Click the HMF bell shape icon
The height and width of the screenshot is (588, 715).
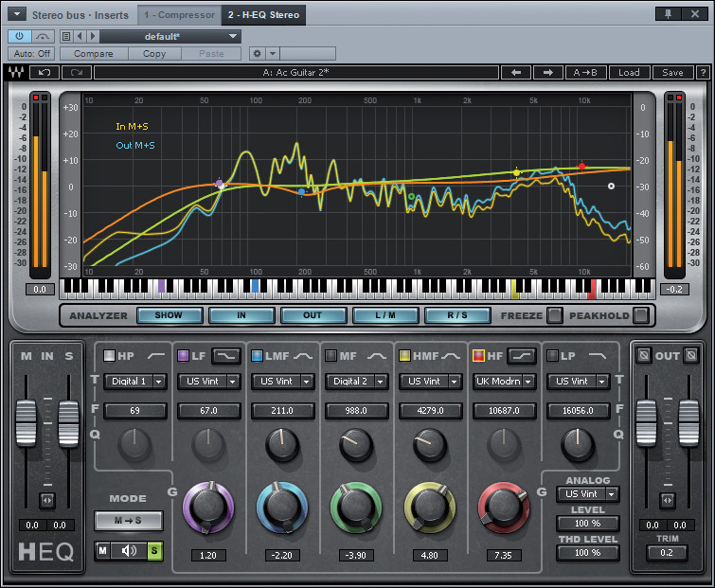click(x=451, y=356)
